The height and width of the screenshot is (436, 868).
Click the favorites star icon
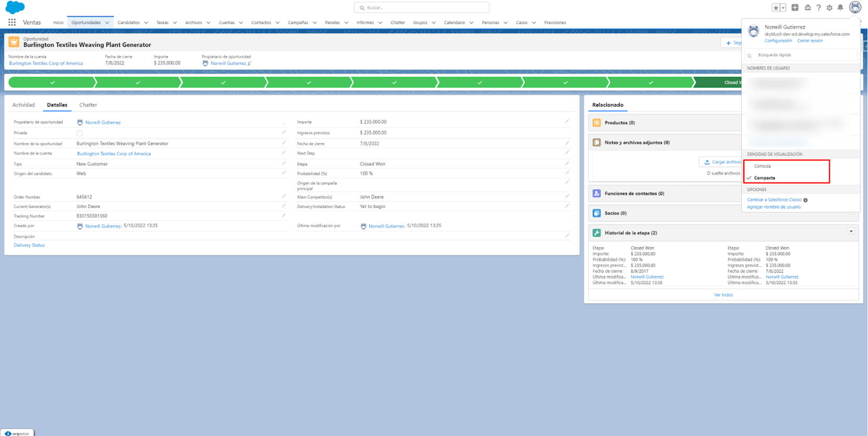pyautogui.click(x=775, y=7)
